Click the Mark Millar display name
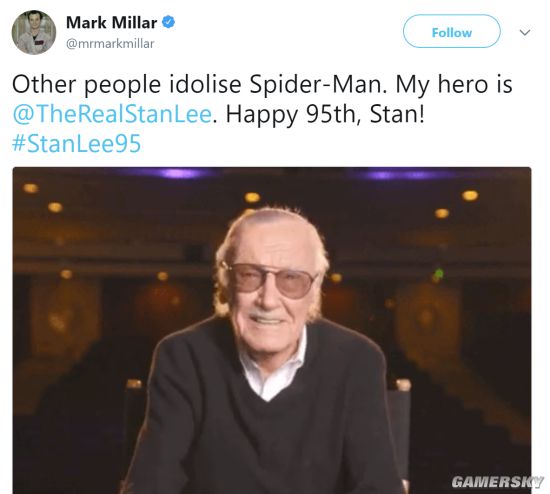The image size is (550, 494). coord(112,23)
